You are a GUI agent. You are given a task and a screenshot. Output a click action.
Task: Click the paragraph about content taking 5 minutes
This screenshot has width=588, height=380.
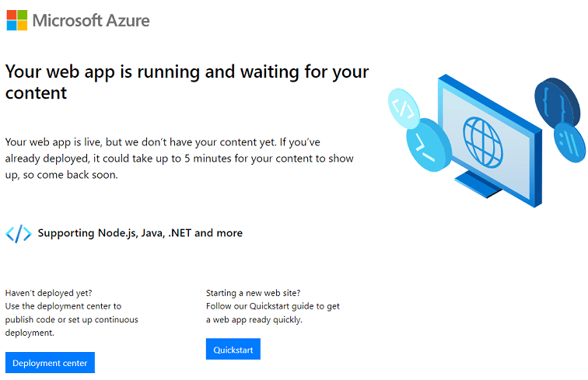pos(179,159)
